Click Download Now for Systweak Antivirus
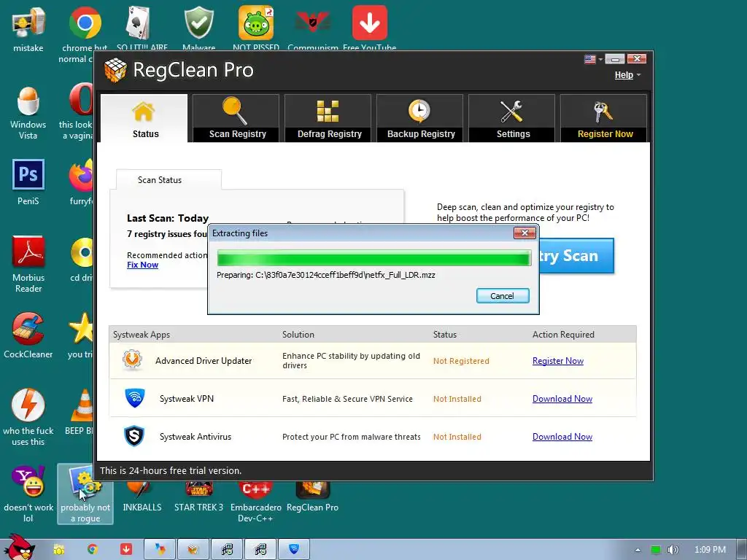Viewport: 747px width, 560px height. coord(562,437)
